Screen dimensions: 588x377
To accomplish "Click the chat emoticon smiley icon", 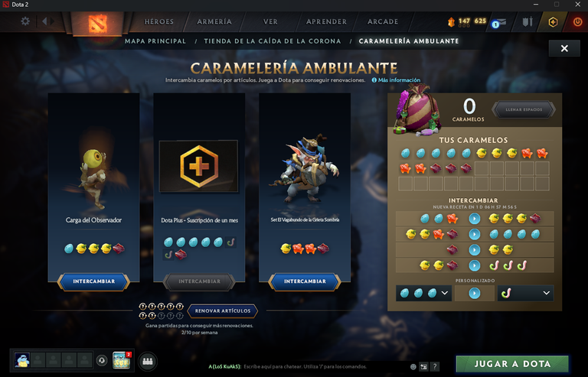I will 413,366.
